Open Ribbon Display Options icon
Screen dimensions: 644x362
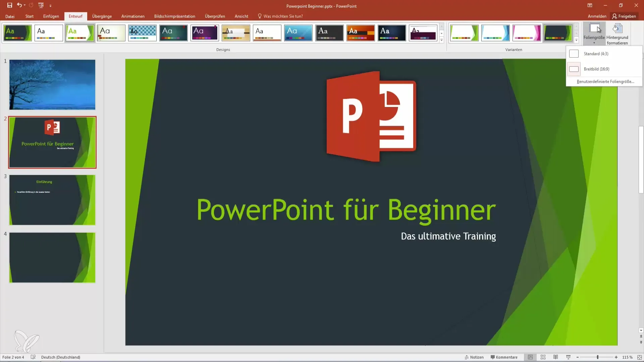click(590, 5)
